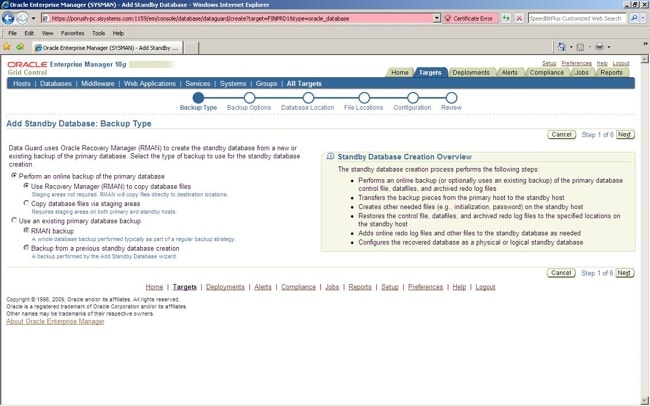Click the Stop loading red X icon

[519, 18]
